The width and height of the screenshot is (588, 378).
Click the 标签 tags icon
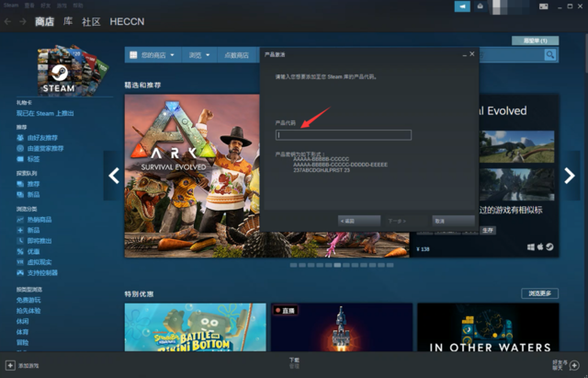click(x=20, y=159)
